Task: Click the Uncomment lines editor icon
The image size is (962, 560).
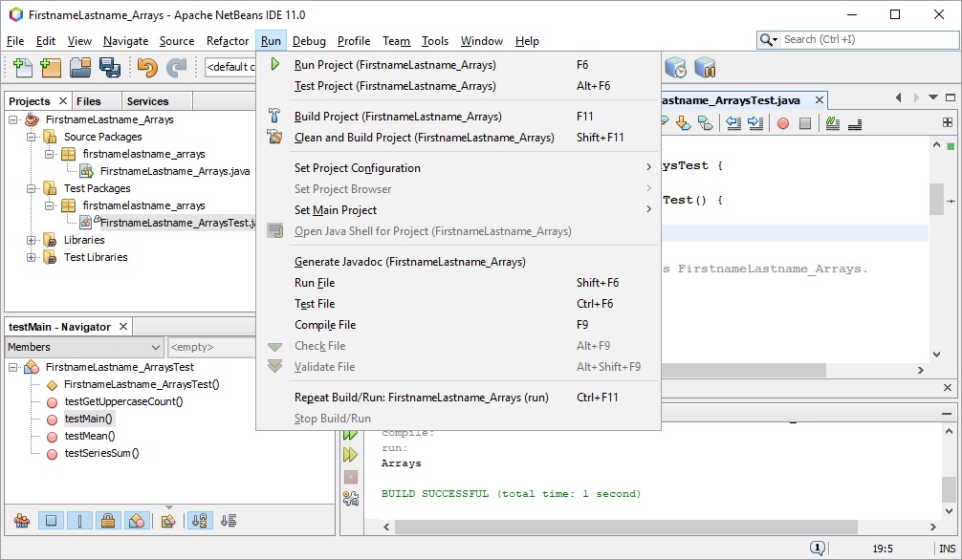Action: pyautogui.click(x=855, y=124)
